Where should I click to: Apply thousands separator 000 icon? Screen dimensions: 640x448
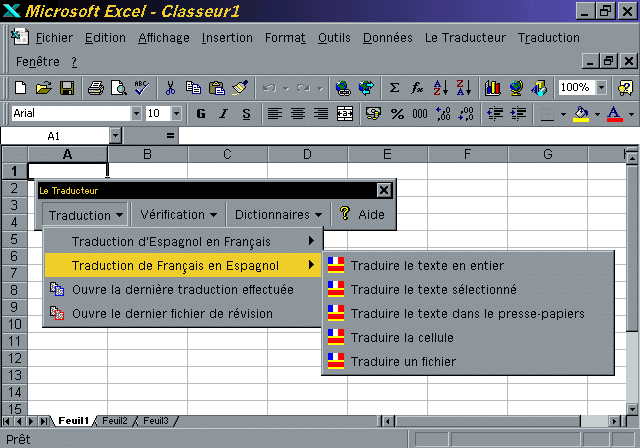[x=420, y=113]
